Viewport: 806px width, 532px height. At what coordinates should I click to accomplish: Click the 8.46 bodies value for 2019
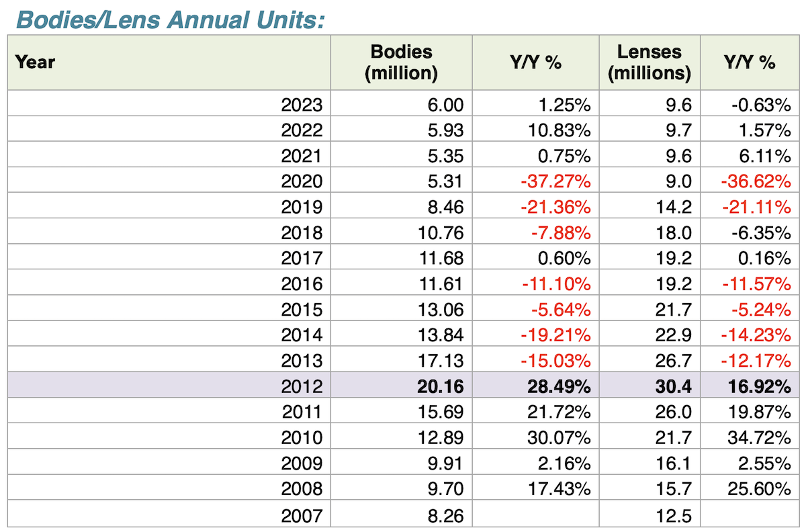[x=446, y=207]
